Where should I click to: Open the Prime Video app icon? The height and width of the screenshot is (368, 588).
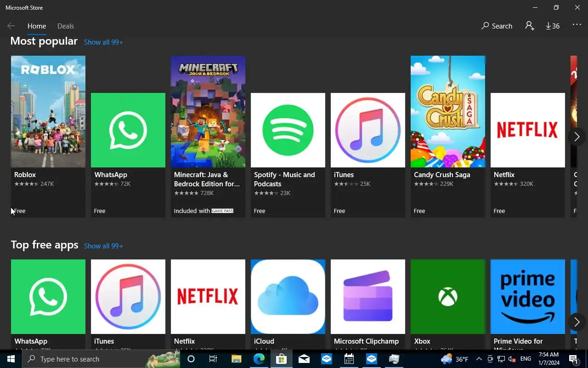528,297
